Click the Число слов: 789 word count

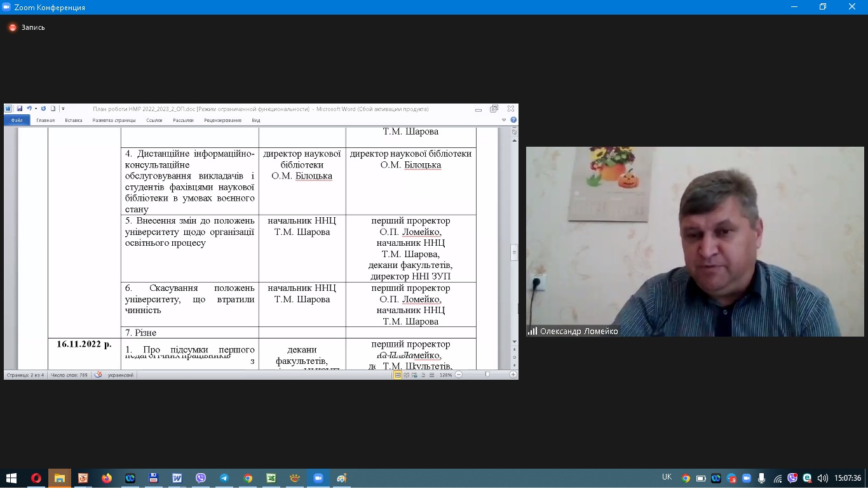69,375
